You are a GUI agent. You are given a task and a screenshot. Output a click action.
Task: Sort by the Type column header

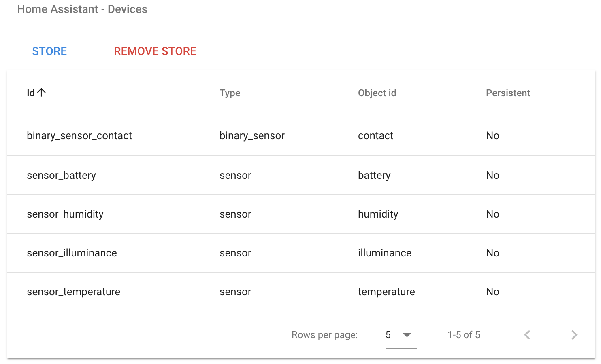coord(230,93)
